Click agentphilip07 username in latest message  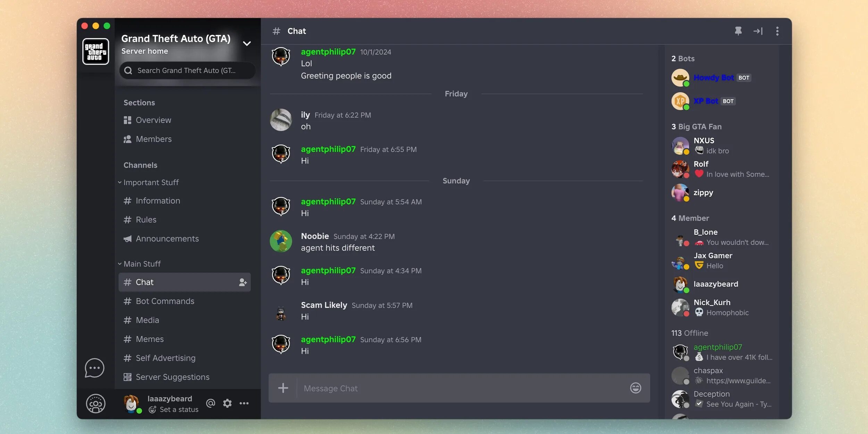tap(328, 339)
